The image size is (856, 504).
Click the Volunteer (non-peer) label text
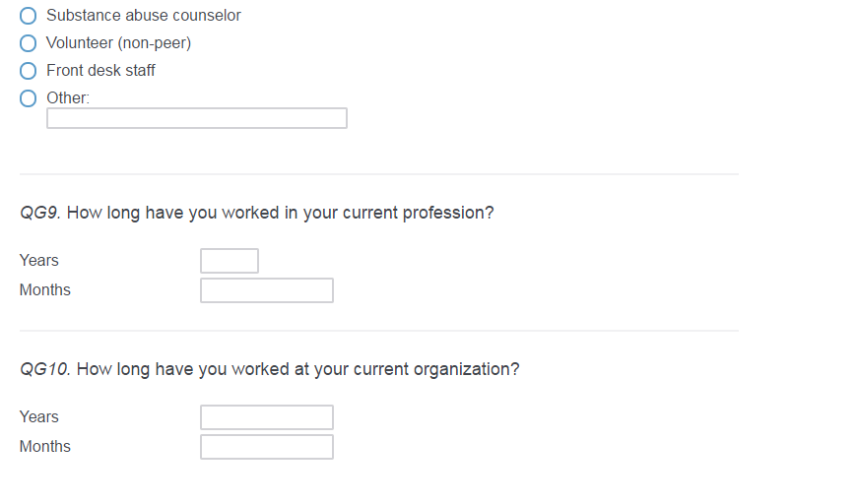coord(118,43)
